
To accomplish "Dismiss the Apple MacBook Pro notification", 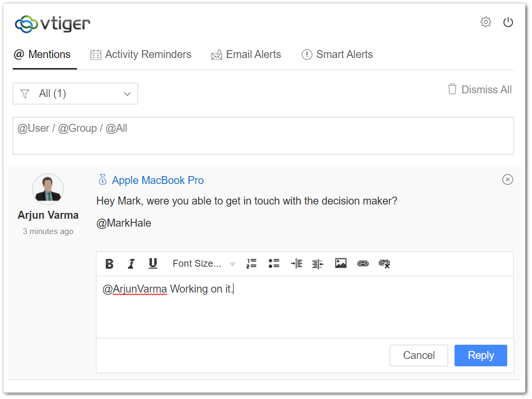I will [507, 180].
